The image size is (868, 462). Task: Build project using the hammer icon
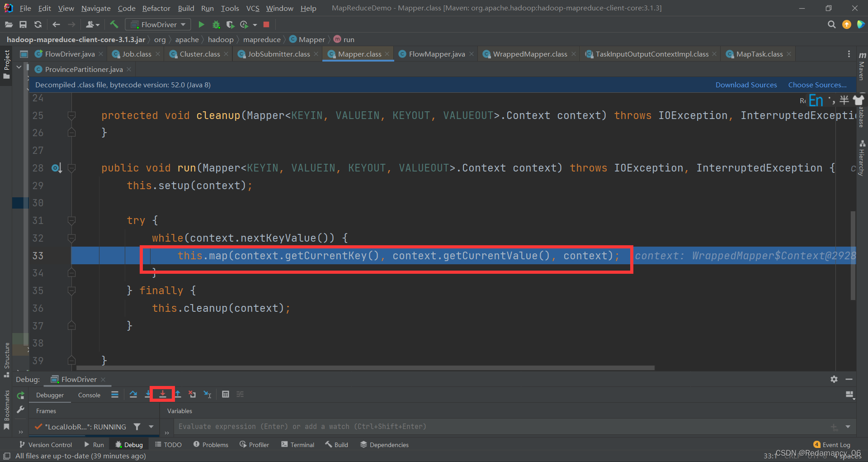click(x=114, y=24)
